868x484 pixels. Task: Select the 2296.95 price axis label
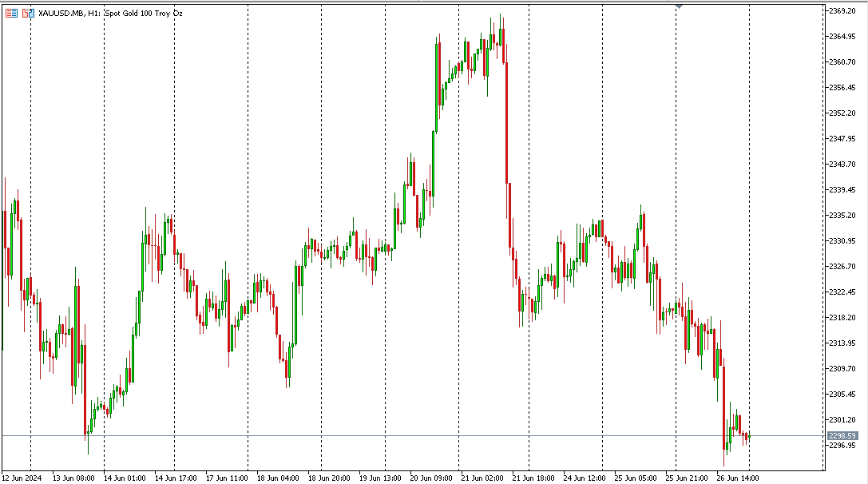pos(842,445)
